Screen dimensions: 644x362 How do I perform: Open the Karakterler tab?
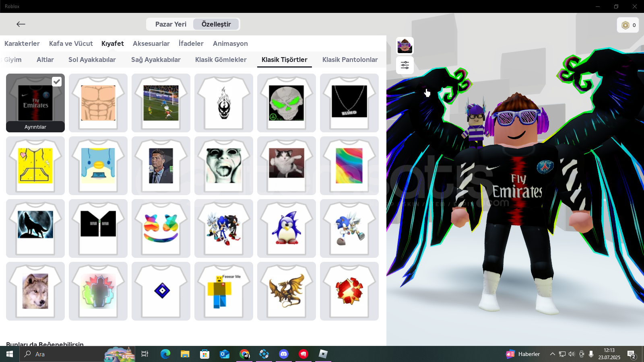coord(22,43)
